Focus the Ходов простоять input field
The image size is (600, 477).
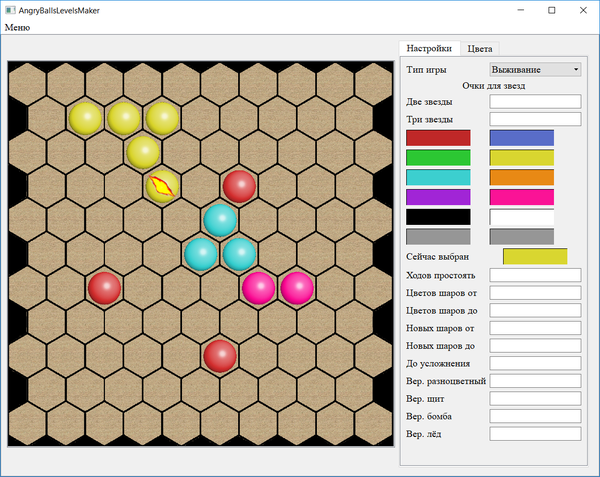[x=535, y=275]
